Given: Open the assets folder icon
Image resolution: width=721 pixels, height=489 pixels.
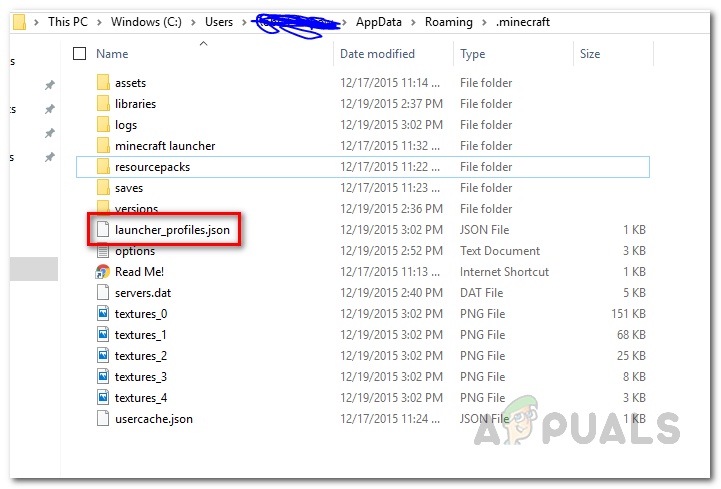Looking at the screenshot, I should point(103,83).
